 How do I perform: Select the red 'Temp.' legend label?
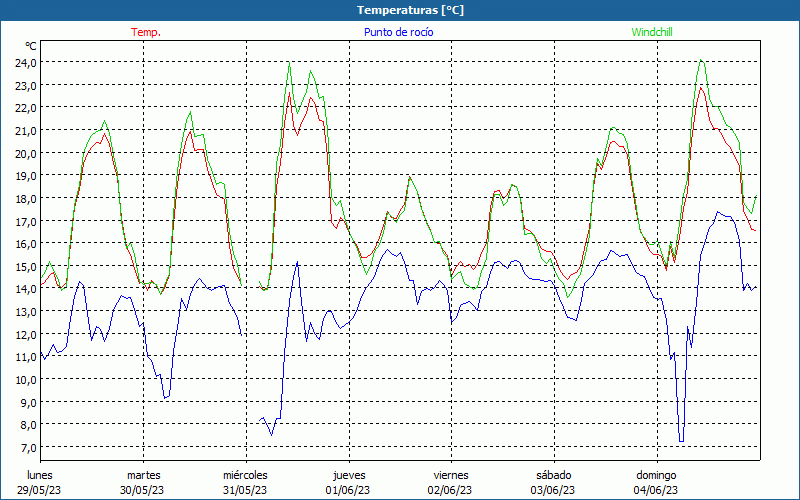(146, 32)
